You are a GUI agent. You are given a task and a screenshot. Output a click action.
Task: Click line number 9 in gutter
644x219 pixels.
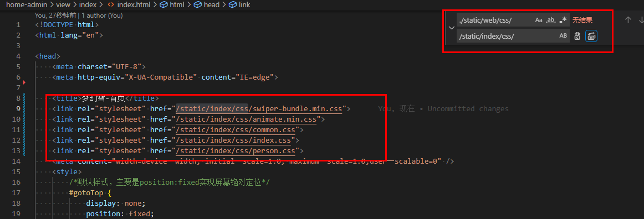click(18, 109)
